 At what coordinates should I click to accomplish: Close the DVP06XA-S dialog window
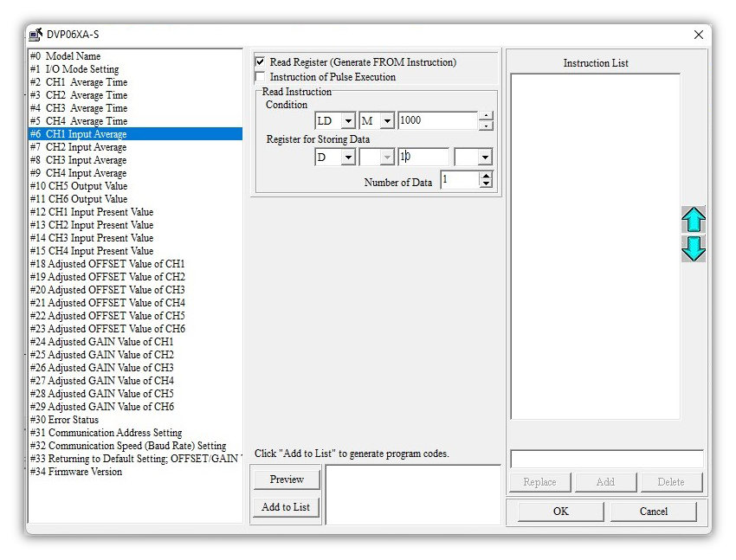pyautogui.click(x=698, y=35)
